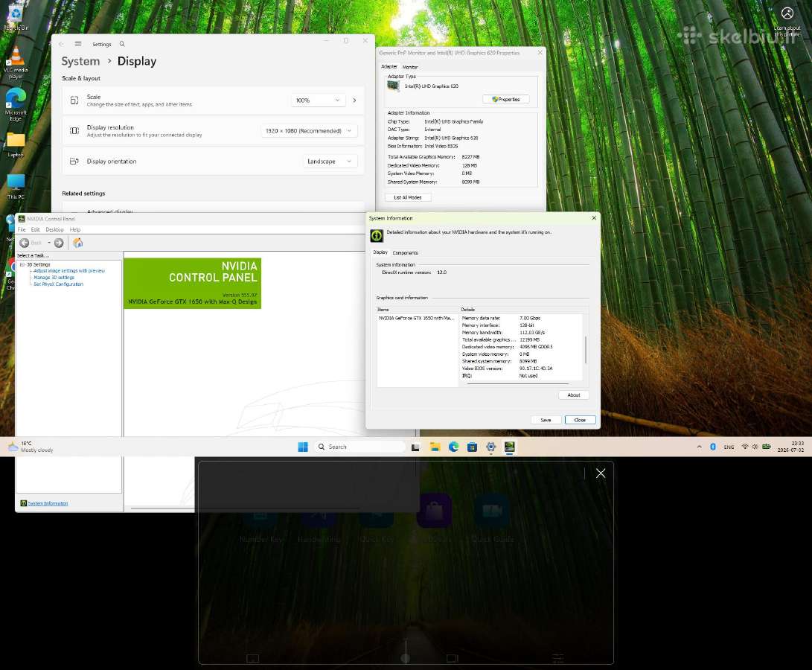This screenshot has height=670, width=812.
Task: Switch to the Components tab in System Information
Action: click(x=405, y=253)
